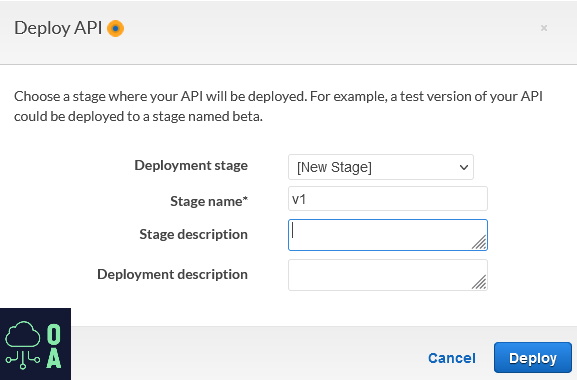577x380 pixels.
Task: Open the Deployment stage dropdown
Action: (x=380, y=167)
